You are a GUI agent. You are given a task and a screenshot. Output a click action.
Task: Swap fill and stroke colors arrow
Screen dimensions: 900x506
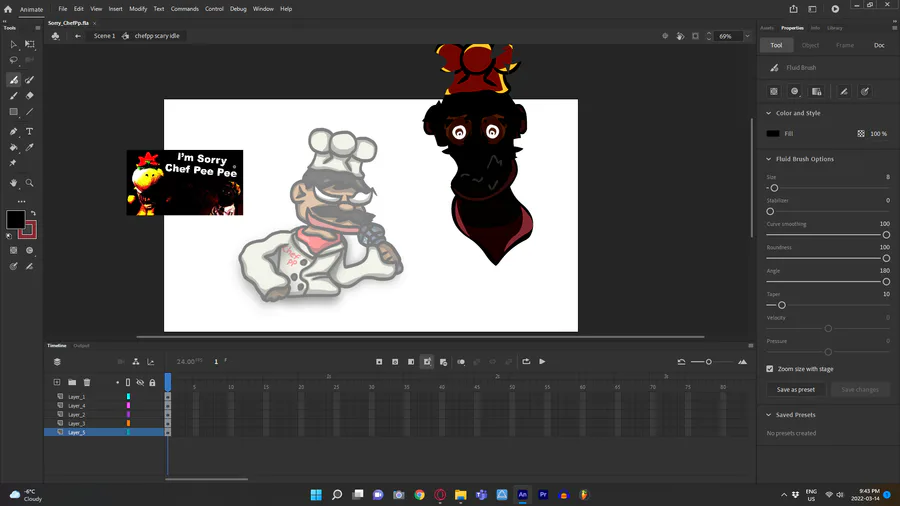(x=33, y=213)
